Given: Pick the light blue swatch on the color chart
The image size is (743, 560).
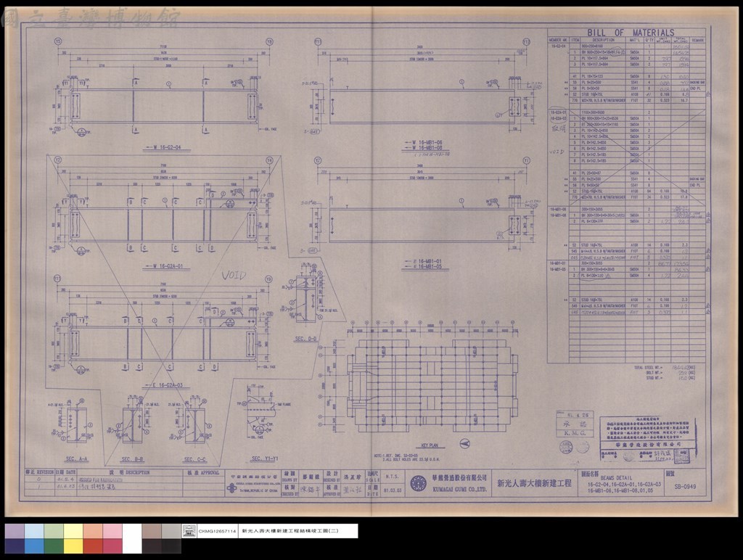Looking at the screenshot, I should pyautogui.click(x=34, y=531).
